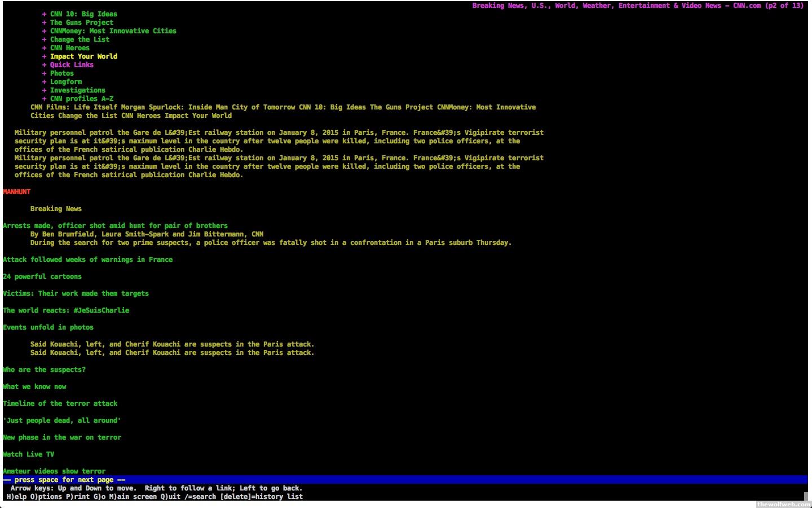View the '24 powerful cartoons' link
Image resolution: width=812 pixels, height=508 pixels.
tap(42, 277)
